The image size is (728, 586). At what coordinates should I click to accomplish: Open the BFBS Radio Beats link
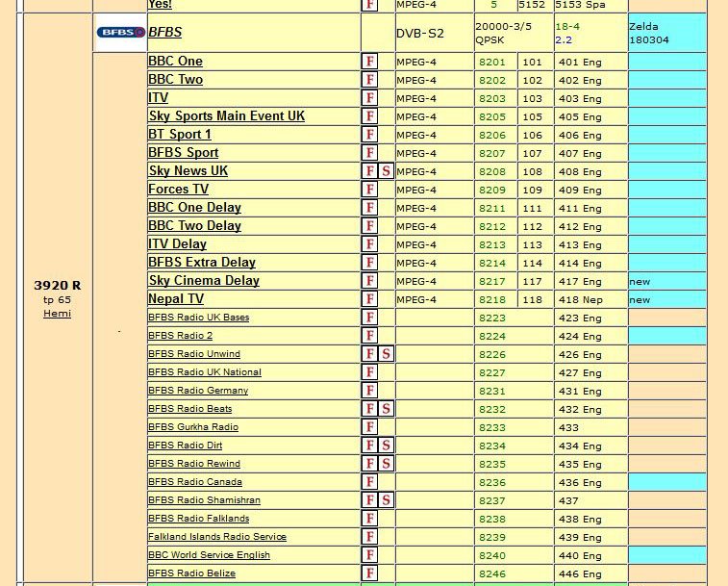click(x=189, y=409)
